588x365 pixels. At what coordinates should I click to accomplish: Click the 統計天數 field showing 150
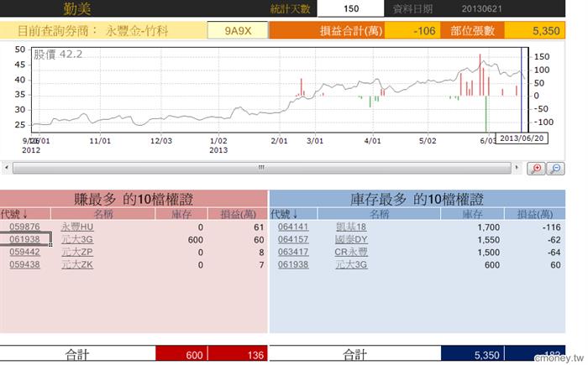(x=351, y=8)
